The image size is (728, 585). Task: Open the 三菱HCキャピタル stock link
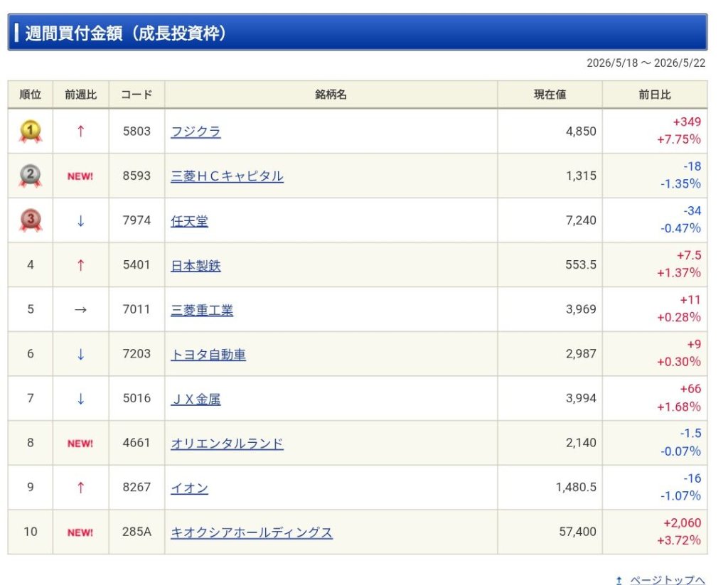click(x=227, y=176)
